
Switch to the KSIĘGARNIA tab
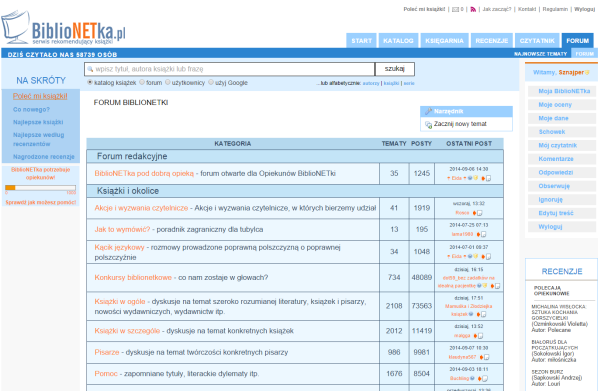[444, 41]
